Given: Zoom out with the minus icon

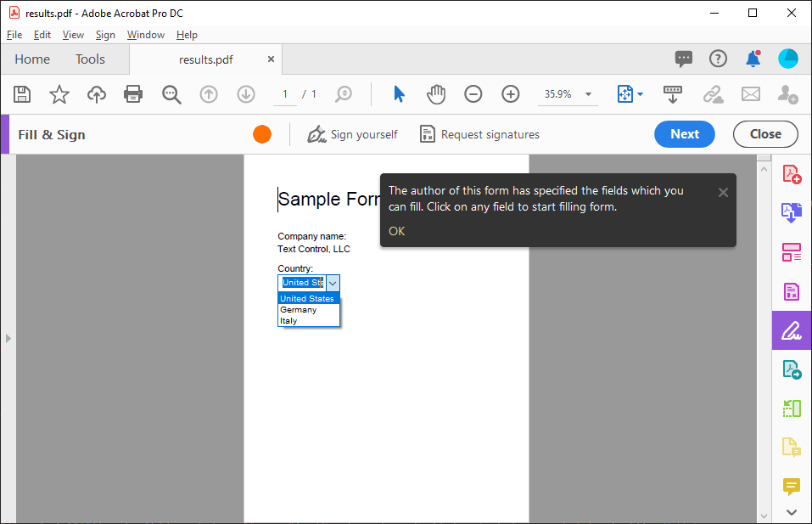Looking at the screenshot, I should 473,94.
